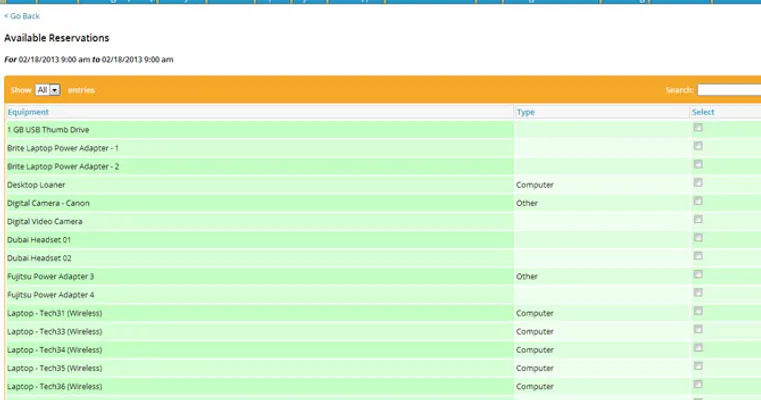Select Brite Laptop Power Adapter - 1 checkbox

click(x=698, y=146)
